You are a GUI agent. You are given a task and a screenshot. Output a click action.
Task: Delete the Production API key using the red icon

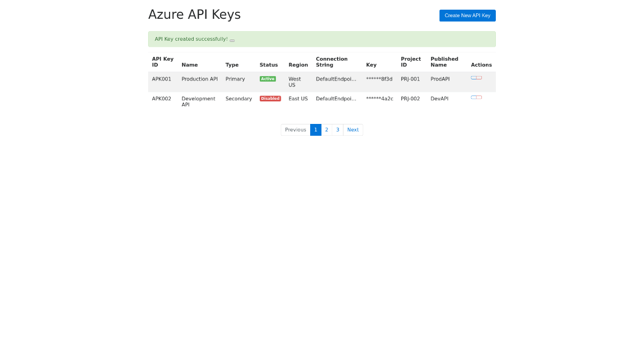pyautogui.click(x=479, y=77)
